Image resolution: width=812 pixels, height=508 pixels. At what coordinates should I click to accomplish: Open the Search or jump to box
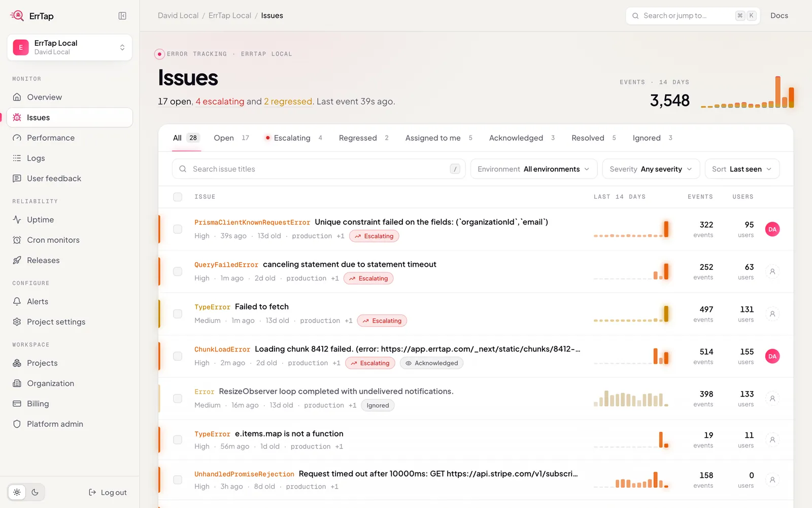[693, 16]
